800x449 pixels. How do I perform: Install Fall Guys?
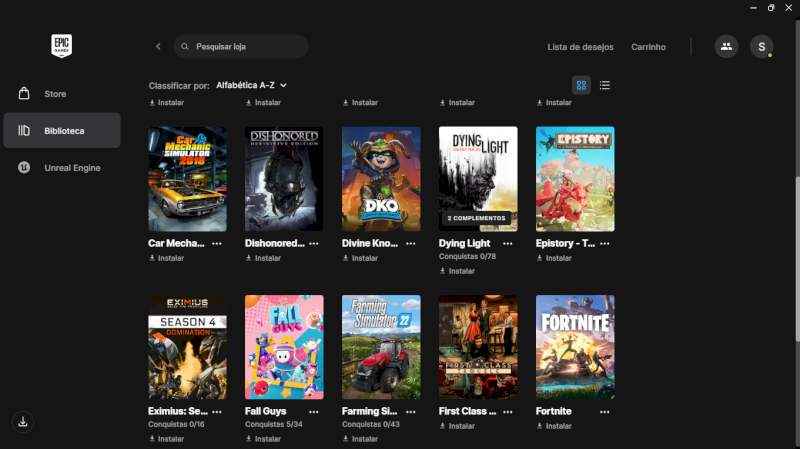tap(263, 439)
